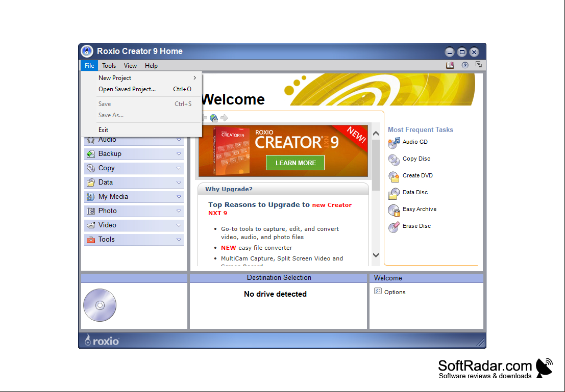Click the Data category folder icon
Screen dimensions: 565x392
click(91, 182)
